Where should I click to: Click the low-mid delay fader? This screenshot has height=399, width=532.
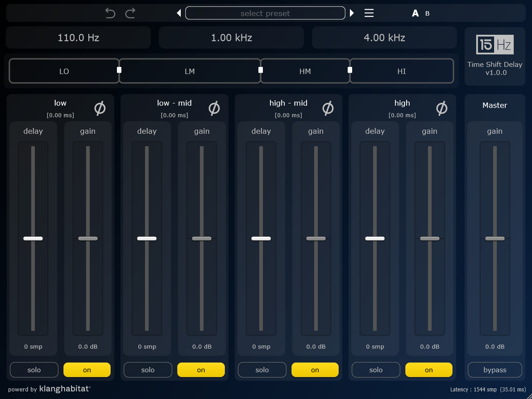pyautogui.click(x=147, y=239)
